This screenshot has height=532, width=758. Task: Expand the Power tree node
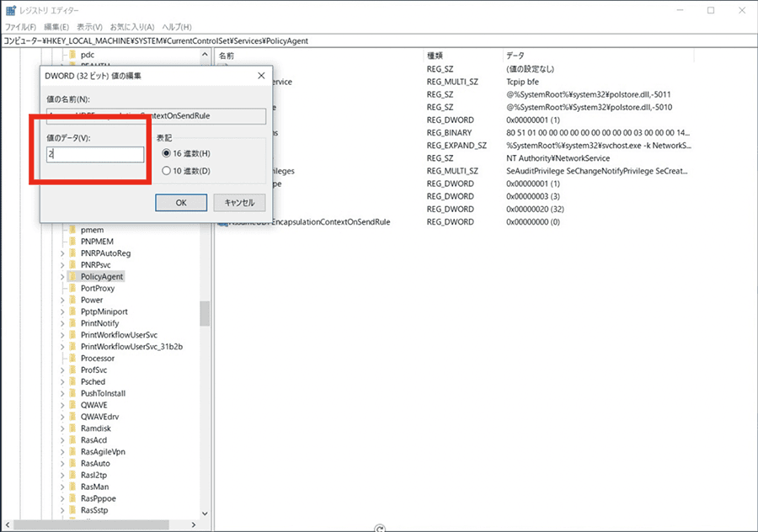point(62,300)
